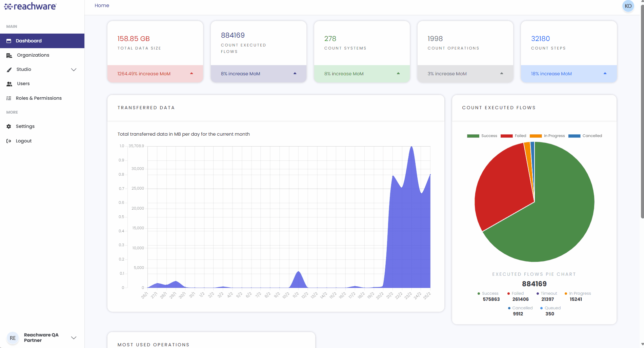Open the Settings page
Image resolution: width=644 pixels, height=348 pixels.
pos(42,127)
